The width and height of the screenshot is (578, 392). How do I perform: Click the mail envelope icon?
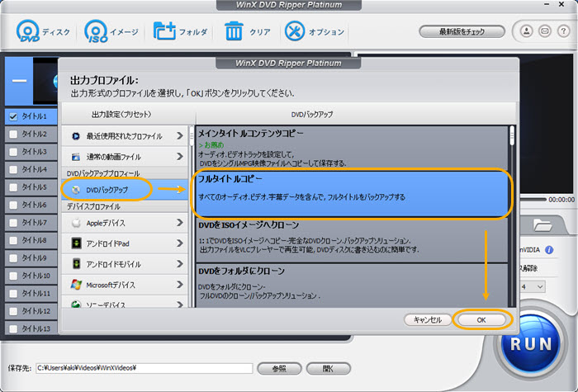tap(545, 31)
